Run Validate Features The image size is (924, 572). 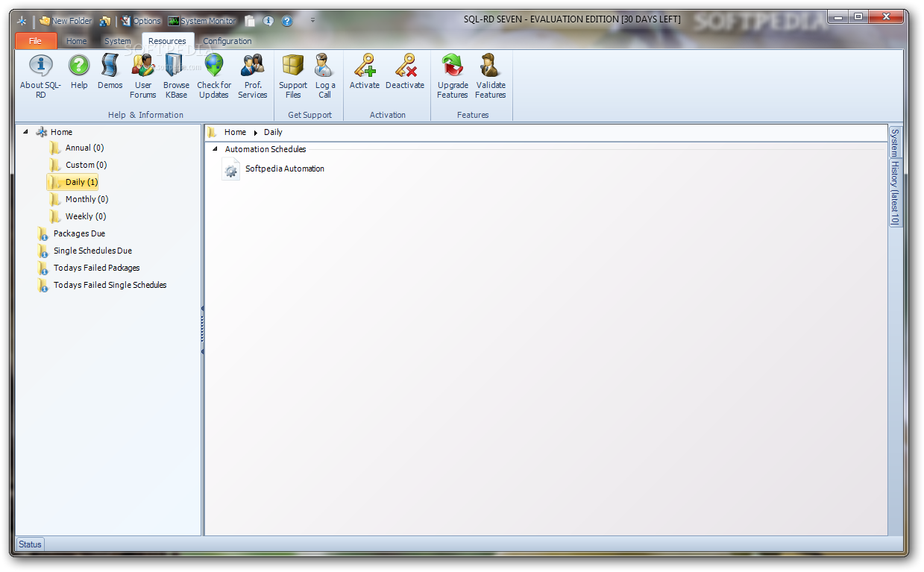pos(491,76)
